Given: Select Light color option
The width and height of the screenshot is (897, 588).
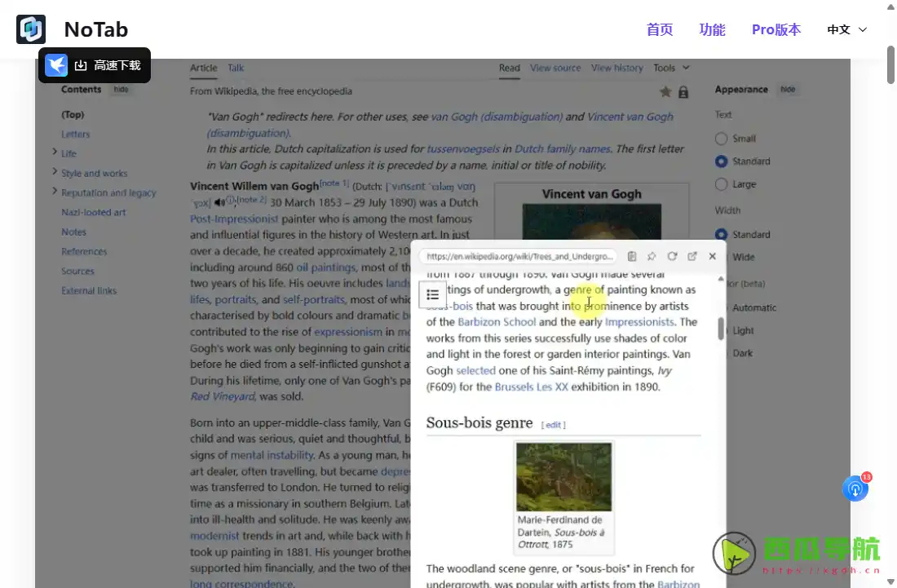Looking at the screenshot, I should [x=743, y=330].
